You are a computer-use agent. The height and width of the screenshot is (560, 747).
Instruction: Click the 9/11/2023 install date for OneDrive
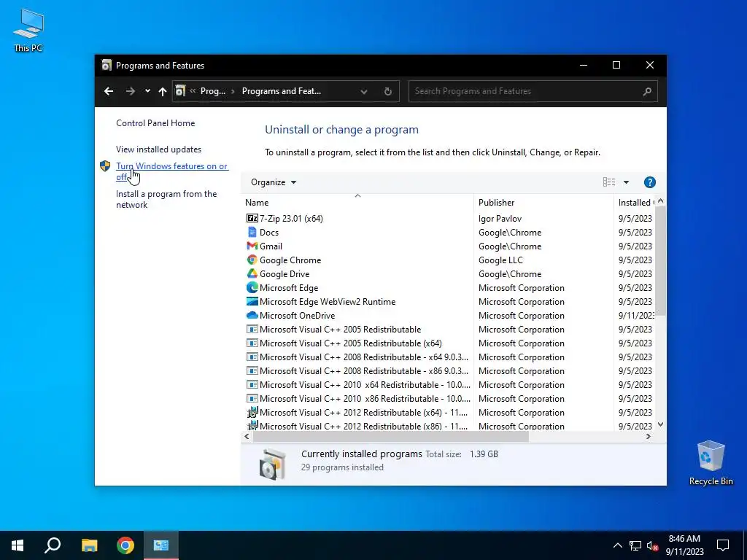(636, 315)
